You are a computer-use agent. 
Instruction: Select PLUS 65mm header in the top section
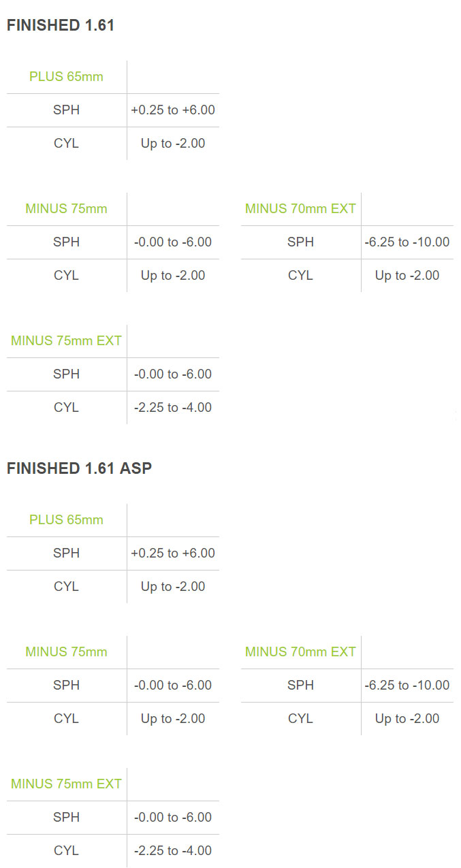click(66, 77)
